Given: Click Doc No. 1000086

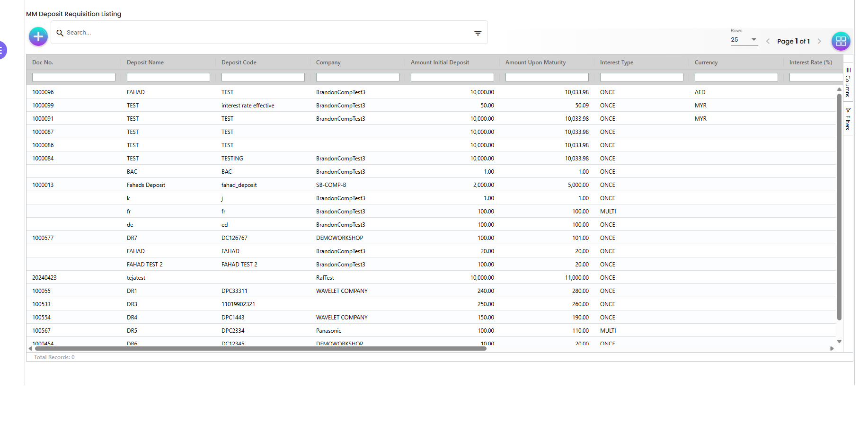Looking at the screenshot, I should tap(43, 145).
